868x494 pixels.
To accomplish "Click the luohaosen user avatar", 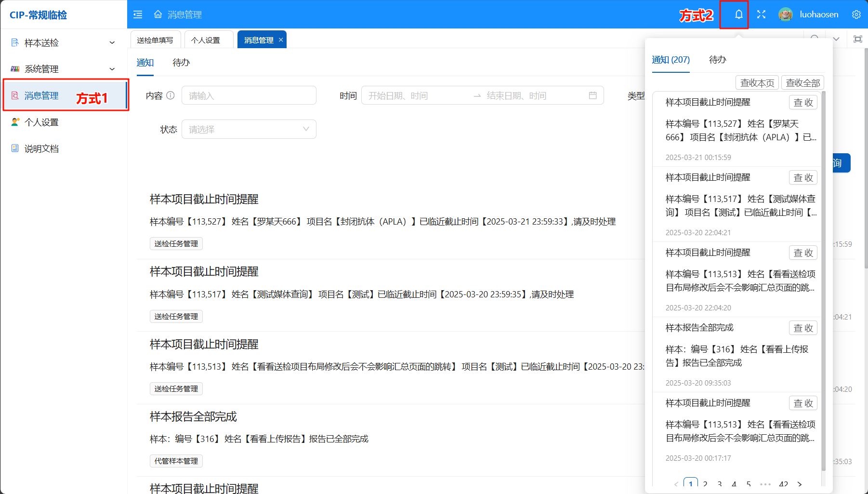I will pos(785,14).
